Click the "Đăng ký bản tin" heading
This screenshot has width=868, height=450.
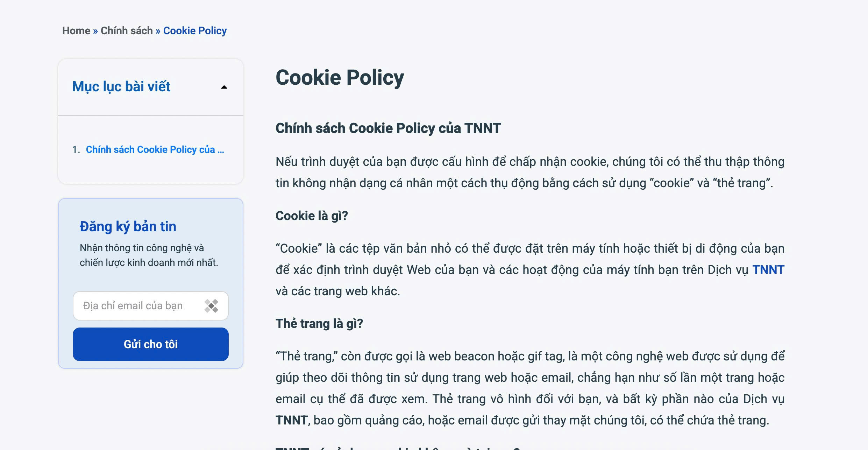pos(128,227)
